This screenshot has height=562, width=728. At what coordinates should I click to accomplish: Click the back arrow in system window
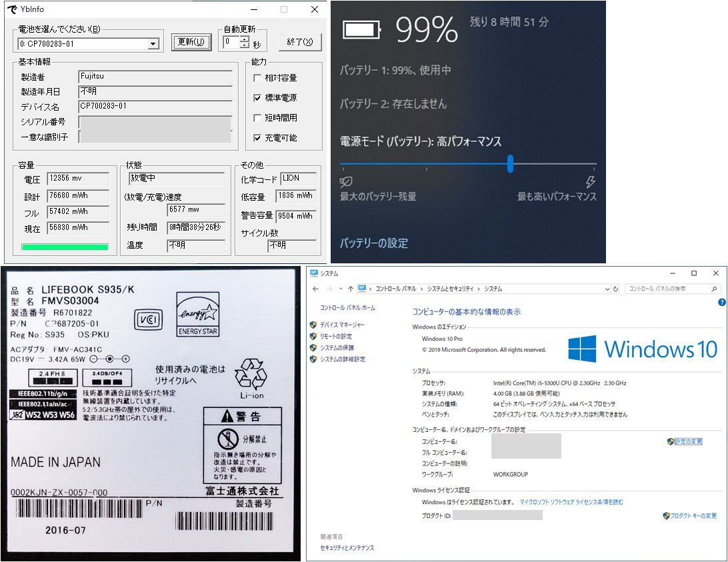(x=316, y=289)
